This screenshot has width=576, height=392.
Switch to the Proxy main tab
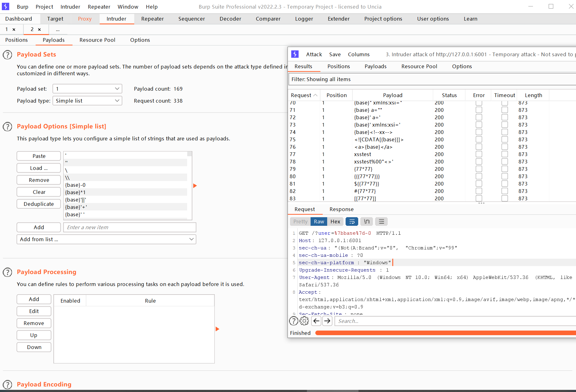click(84, 19)
